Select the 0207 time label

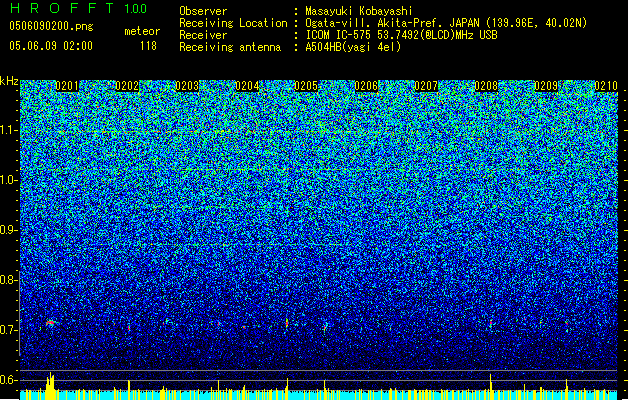426,86
